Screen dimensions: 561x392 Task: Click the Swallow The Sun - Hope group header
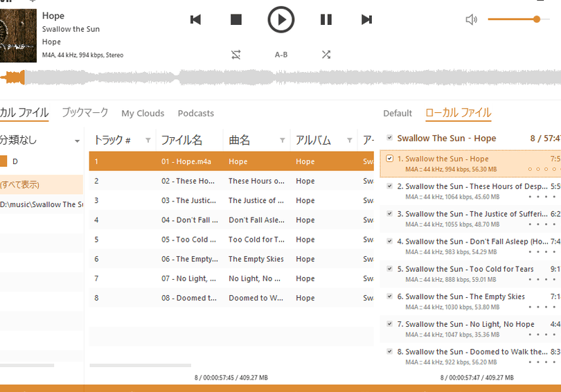pyautogui.click(x=470, y=138)
